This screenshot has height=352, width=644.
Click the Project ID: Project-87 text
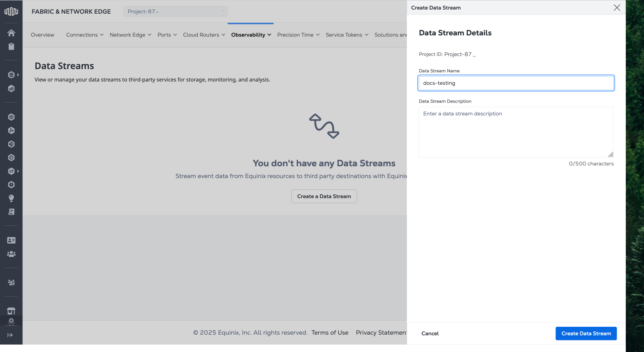pos(447,54)
